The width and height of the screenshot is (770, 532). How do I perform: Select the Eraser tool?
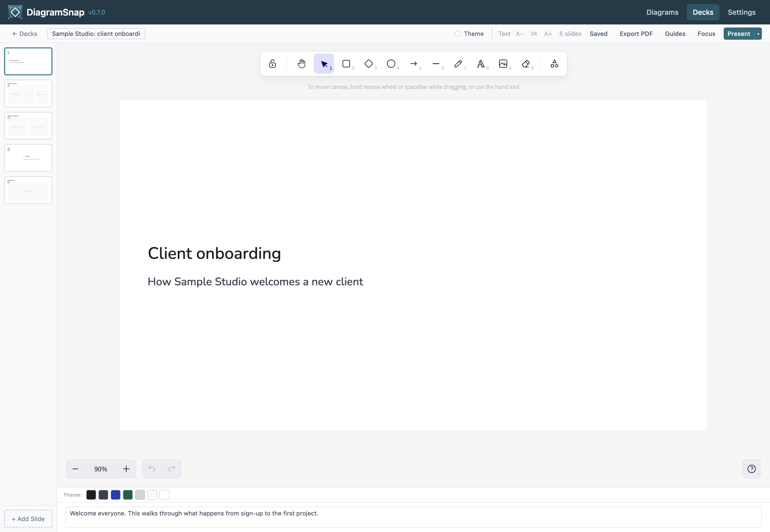pyautogui.click(x=526, y=64)
